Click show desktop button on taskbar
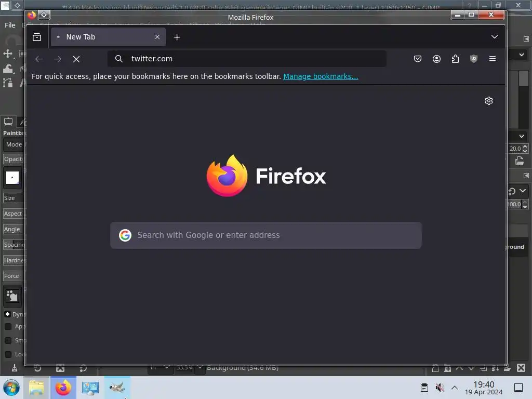 [x=518, y=388]
